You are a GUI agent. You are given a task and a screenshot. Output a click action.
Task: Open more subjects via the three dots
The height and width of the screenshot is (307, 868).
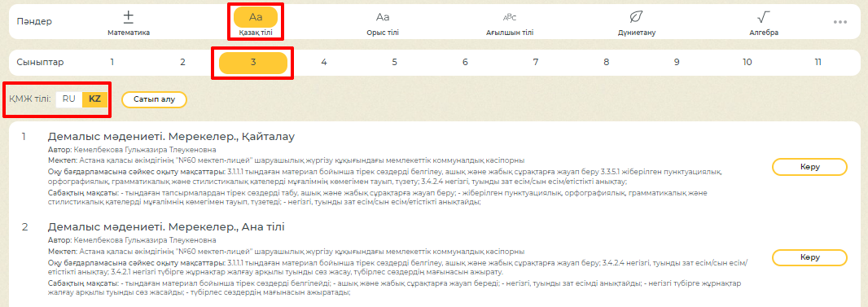[x=840, y=22]
